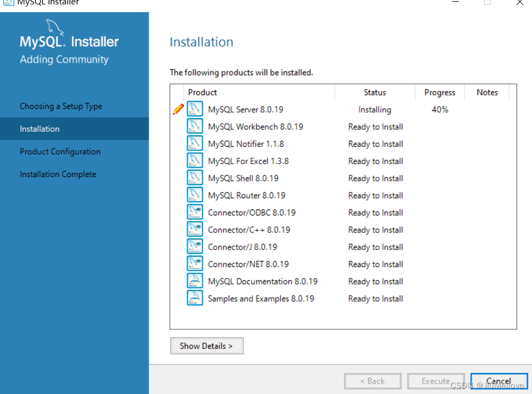Click the Connector/NET 8.0.19 icon
The height and width of the screenshot is (394, 532).
195,264
